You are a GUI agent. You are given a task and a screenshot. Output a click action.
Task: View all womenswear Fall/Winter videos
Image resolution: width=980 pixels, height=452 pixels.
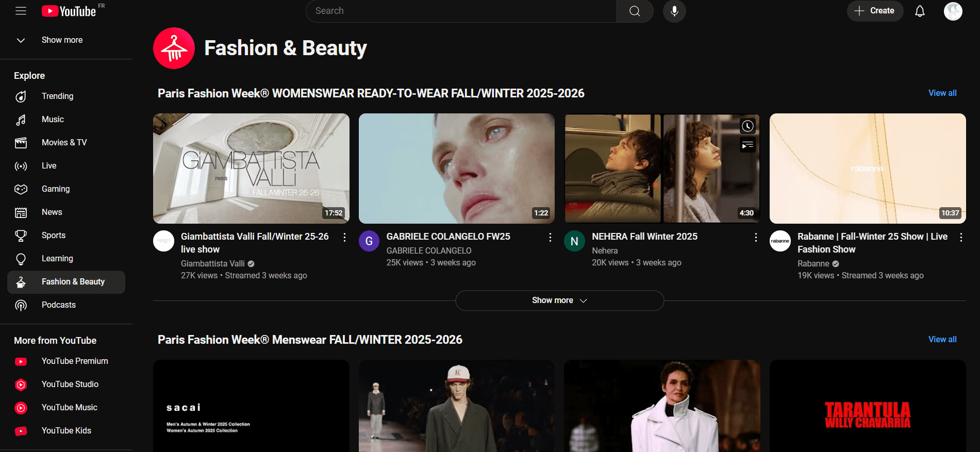click(942, 93)
